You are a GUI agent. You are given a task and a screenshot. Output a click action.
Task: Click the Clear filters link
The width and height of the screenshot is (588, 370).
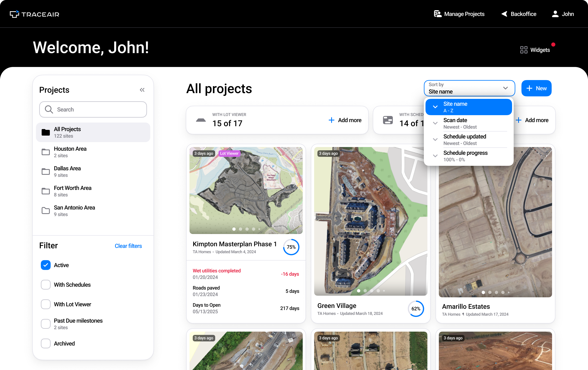(128, 246)
